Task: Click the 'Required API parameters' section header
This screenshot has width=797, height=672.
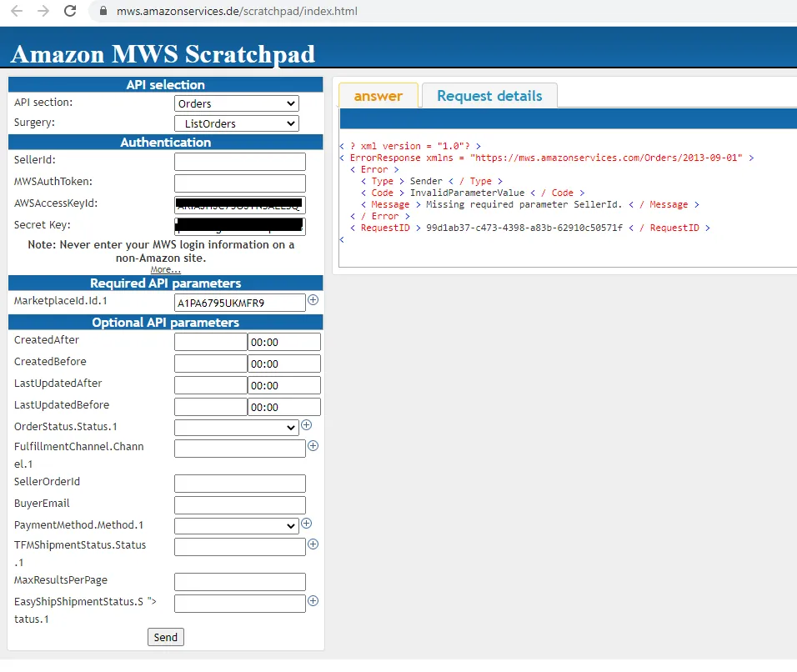Action: [166, 283]
